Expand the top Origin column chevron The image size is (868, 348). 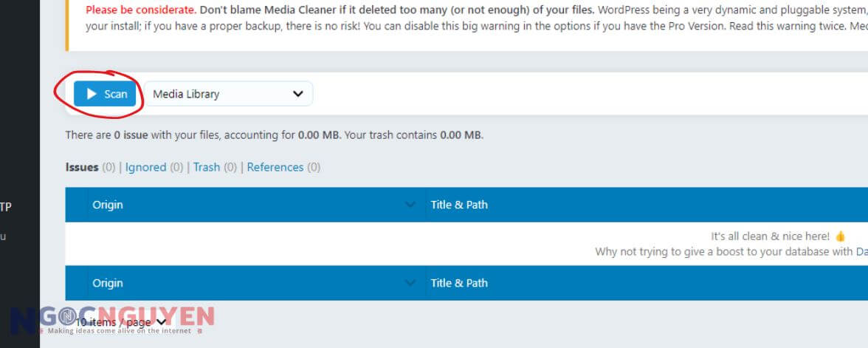coord(411,205)
